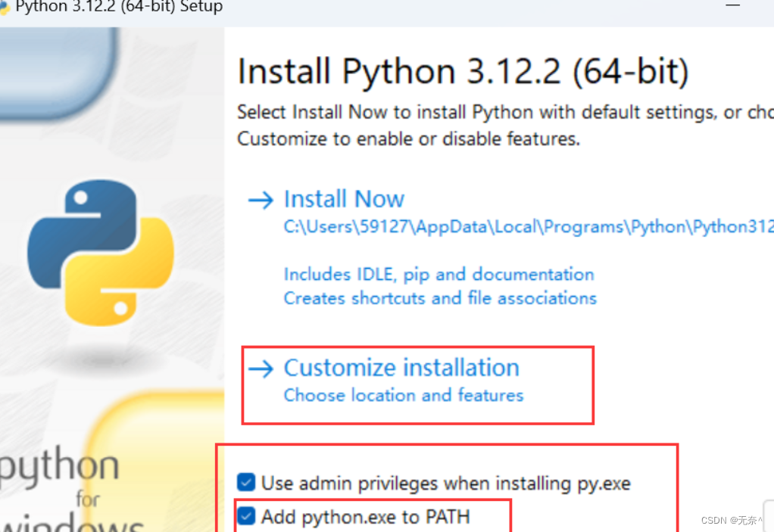The image size is (774, 532).
Task: Click 'Choose location and features' text
Action: [404, 395]
